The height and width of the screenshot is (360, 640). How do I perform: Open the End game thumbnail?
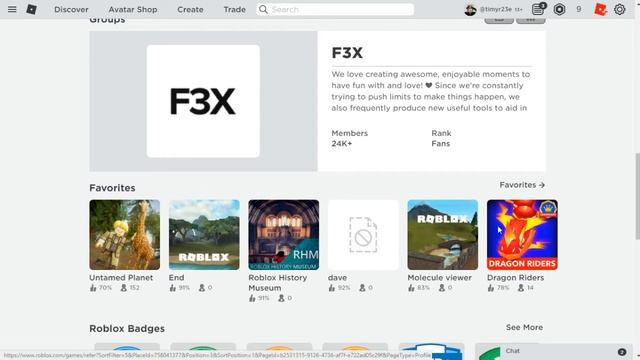[204, 235]
